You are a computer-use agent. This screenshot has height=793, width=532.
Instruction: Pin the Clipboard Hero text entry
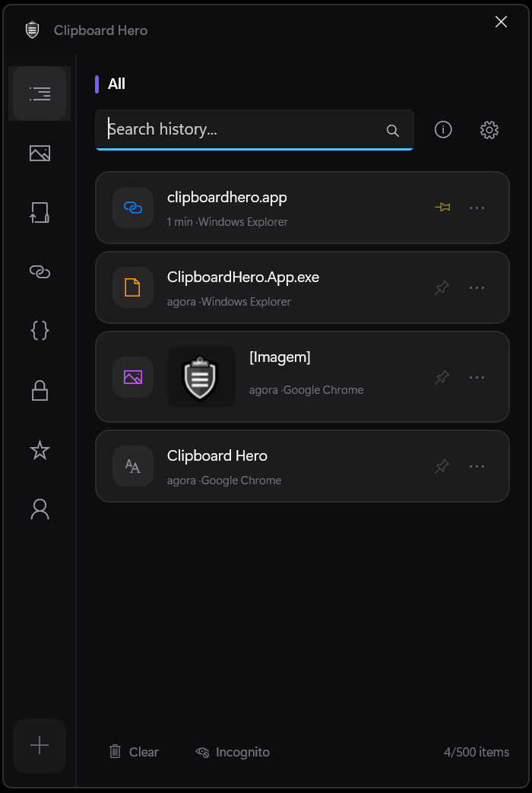coord(442,466)
